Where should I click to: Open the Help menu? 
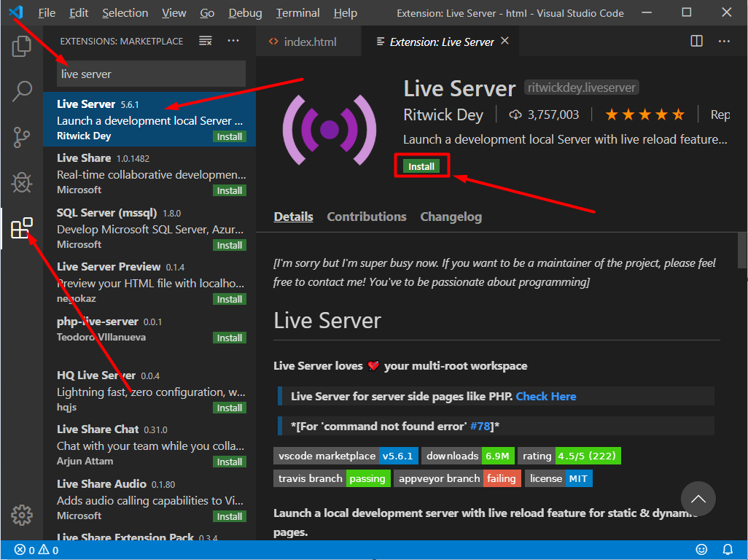coord(346,13)
